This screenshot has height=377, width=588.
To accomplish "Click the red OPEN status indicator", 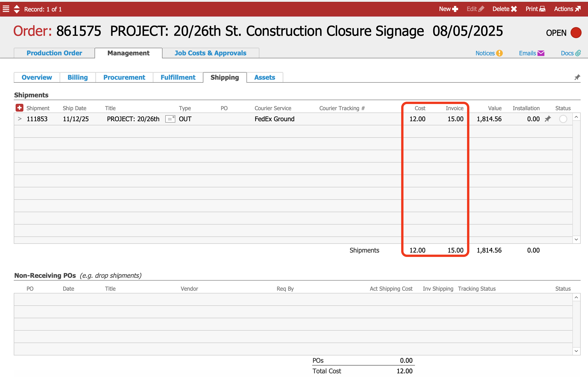I will pos(576,33).
